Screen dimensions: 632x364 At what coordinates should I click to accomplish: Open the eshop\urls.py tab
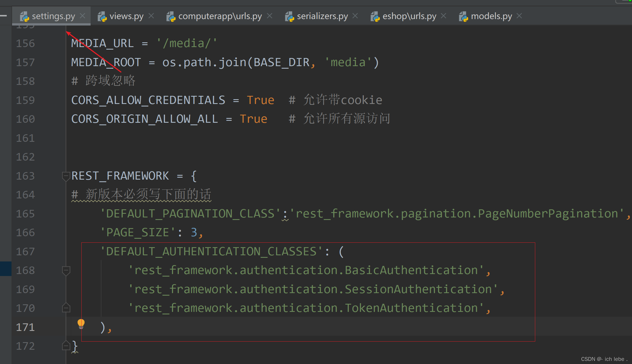[409, 16]
